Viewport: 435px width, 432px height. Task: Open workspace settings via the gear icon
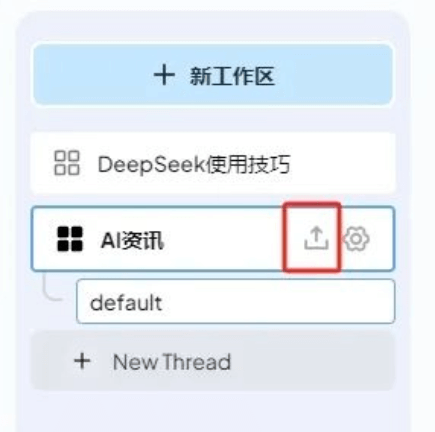coord(356,239)
